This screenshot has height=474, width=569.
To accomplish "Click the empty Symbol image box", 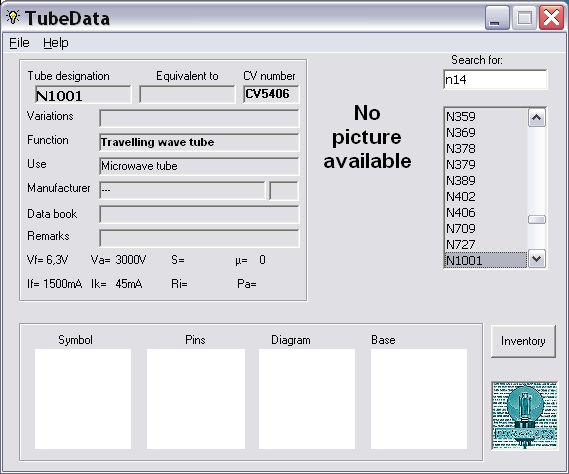I will [x=83, y=399].
